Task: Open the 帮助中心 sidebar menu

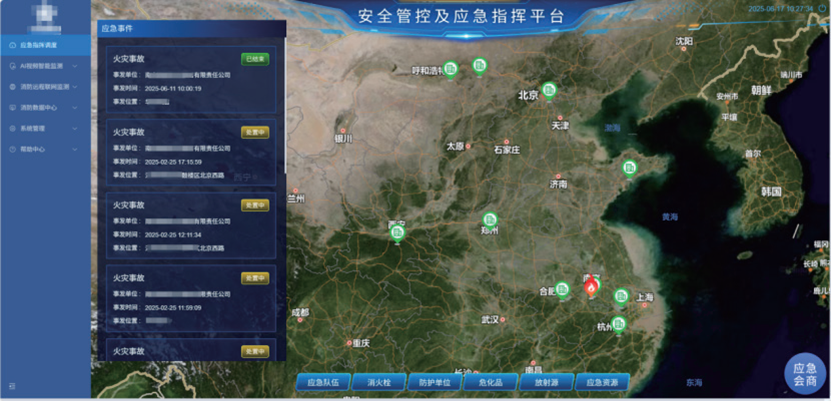Action: point(44,149)
